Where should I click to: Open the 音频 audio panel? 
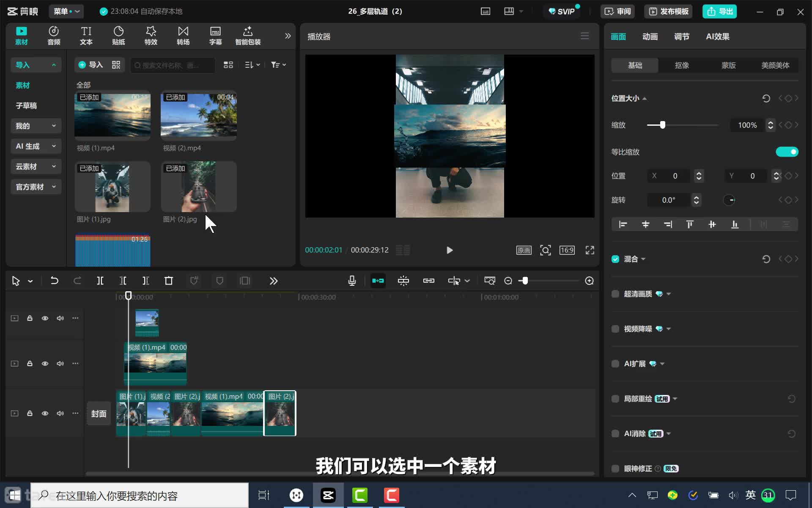(x=54, y=36)
